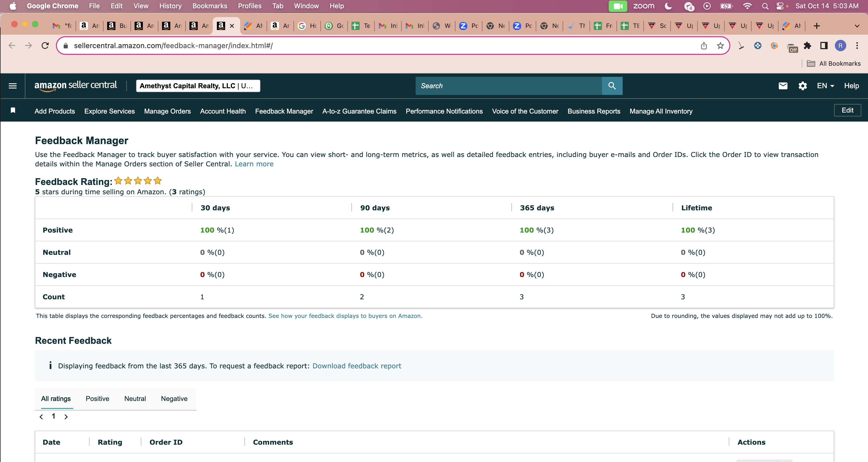Open the Amethyst Capital Realty account switcher
The width and height of the screenshot is (868, 462).
(x=198, y=86)
